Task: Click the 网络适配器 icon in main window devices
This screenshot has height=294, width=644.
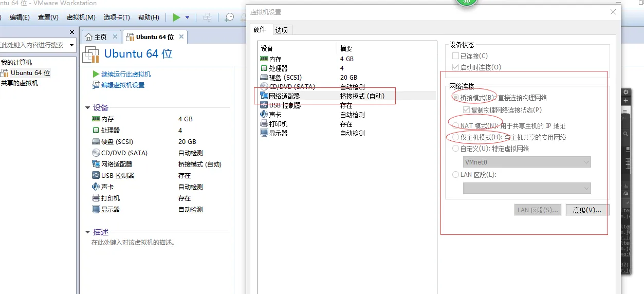Action: tap(96, 164)
